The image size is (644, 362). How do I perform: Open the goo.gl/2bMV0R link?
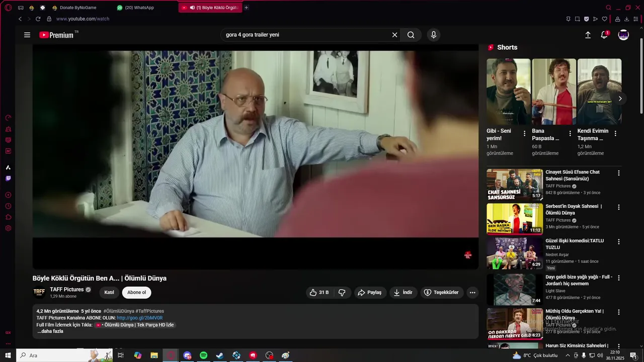139,318
